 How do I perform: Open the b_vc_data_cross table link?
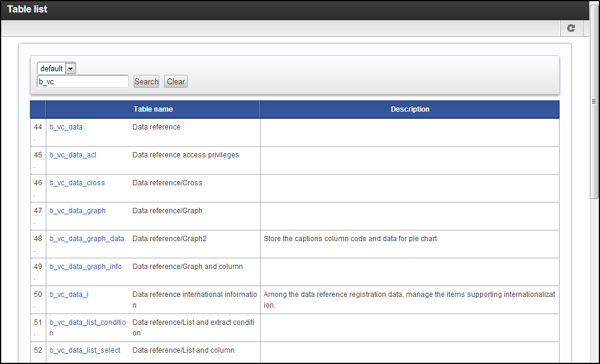coord(77,183)
